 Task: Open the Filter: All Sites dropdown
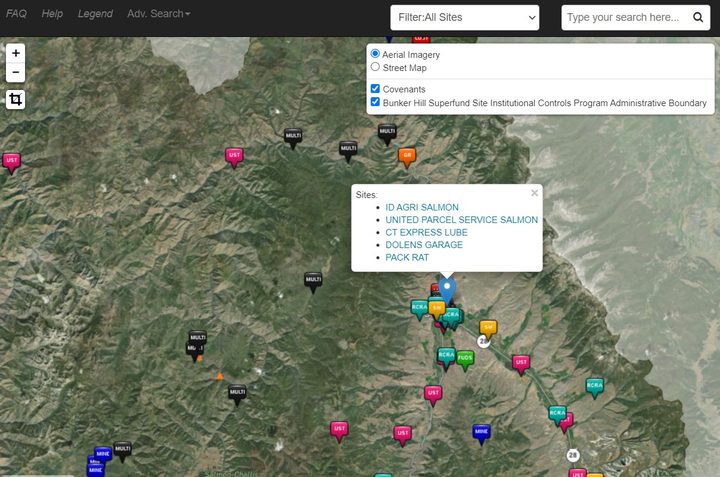click(465, 17)
